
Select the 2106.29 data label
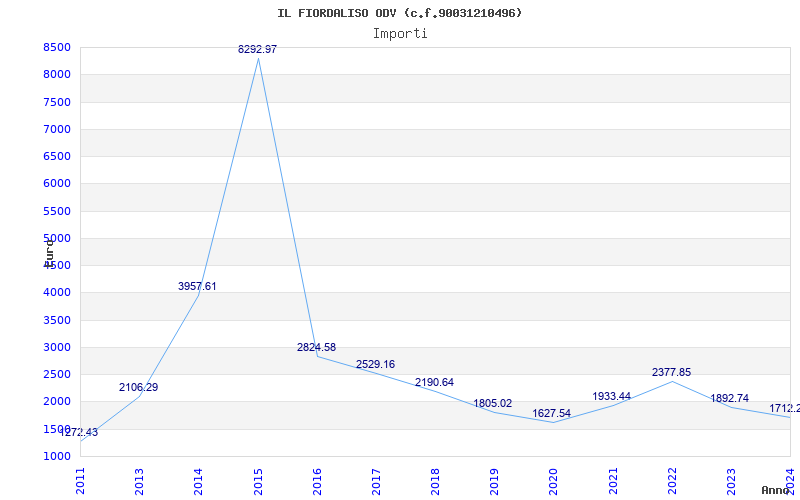pyautogui.click(x=139, y=388)
